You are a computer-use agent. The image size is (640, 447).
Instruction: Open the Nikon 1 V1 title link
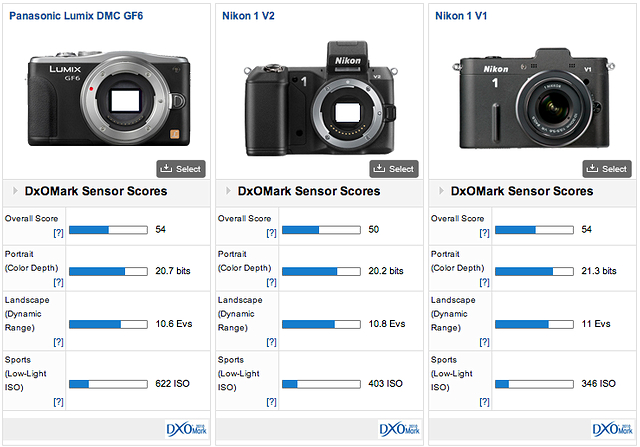tap(461, 16)
